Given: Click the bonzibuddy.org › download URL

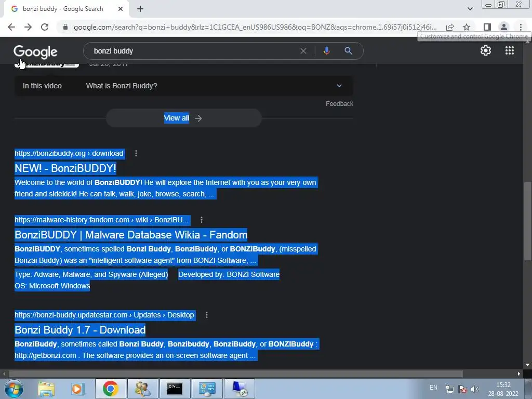Looking at the screenshot, I should (69, 153).
